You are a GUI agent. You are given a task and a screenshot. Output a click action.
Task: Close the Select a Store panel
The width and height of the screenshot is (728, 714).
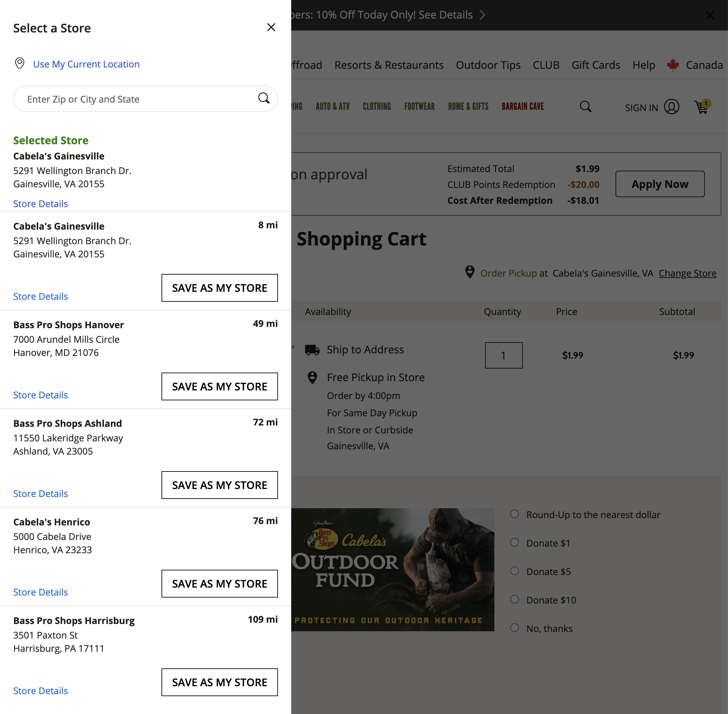point(271,27)
